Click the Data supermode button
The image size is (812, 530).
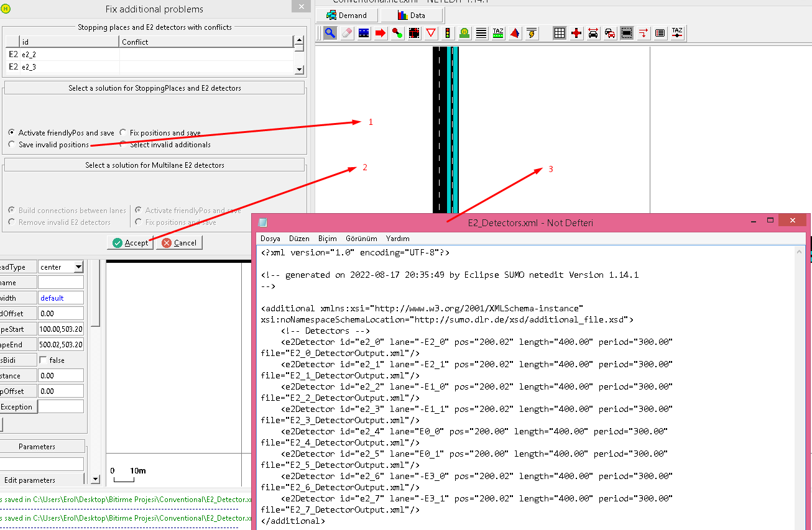(411, 15)
